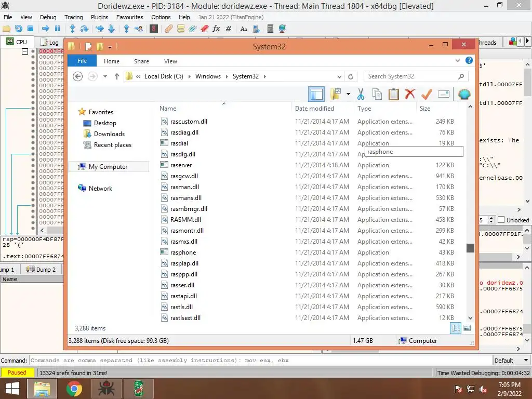Toggle the Explorer preview pane layout icon

(x=316, y=94)
